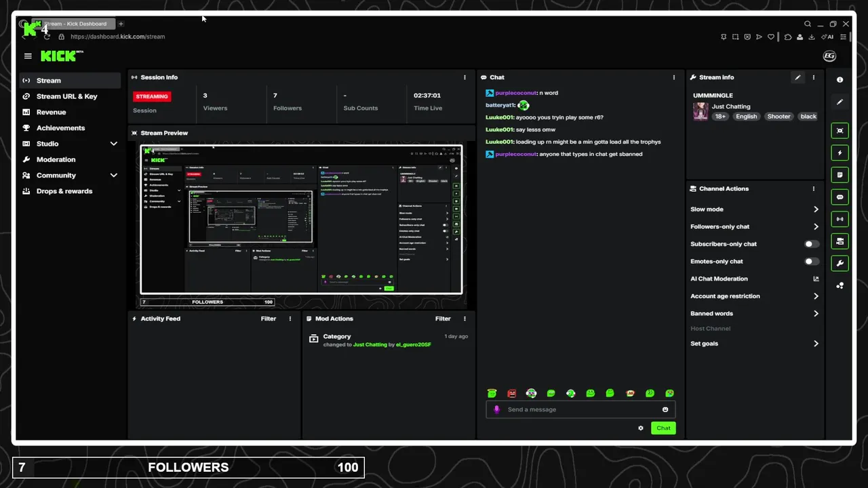Click the heart icon in browser toolbar
The height and width of the screenshot is (488, 868).
tap(771, 37)
